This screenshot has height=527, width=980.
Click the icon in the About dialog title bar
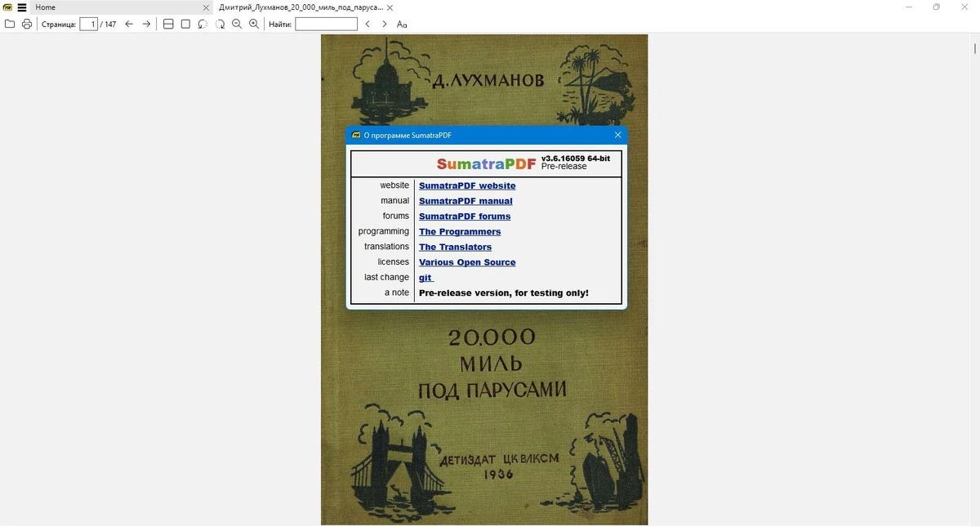tap(356, 135)
